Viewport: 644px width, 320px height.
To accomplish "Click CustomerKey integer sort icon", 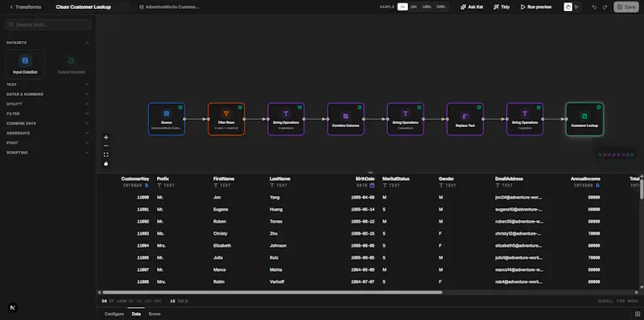I will pyautogui.click(x=147, y=186).
